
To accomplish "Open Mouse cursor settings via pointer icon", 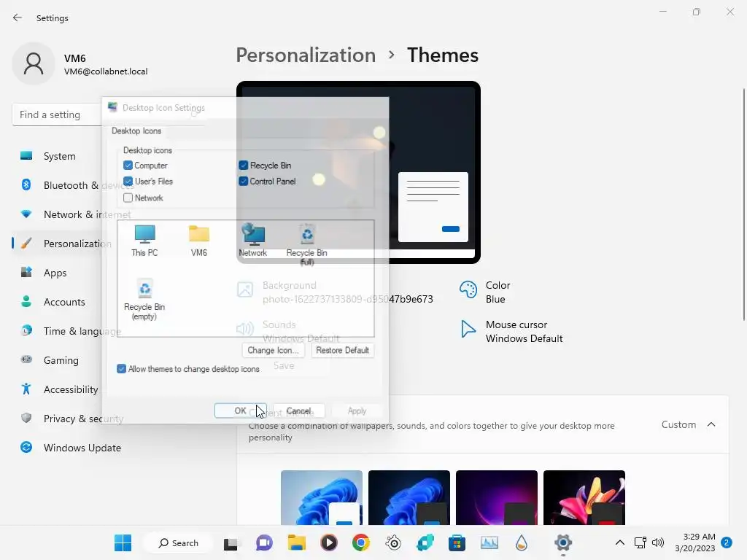I will 468,329.
